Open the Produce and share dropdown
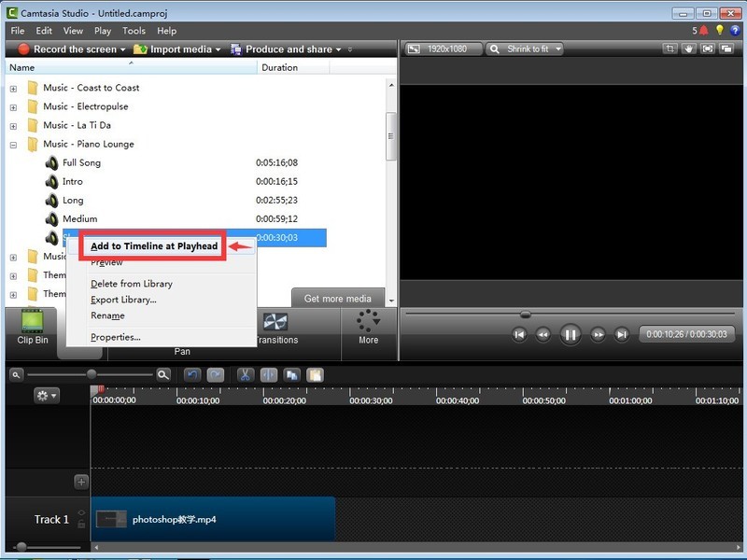The width and height of the screenshot is (747, 560). pyautogui.click(x=285, y=48)
